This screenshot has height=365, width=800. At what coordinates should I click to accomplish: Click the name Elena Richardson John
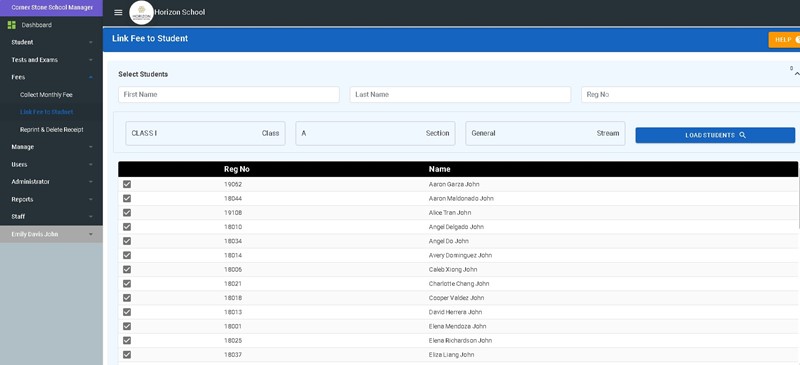(460, 340)
